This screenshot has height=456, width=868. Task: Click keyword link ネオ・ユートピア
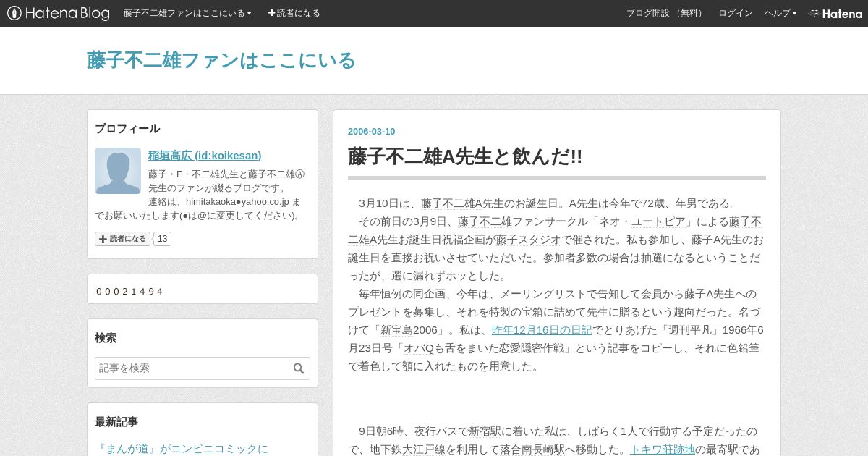click(642, 221)
